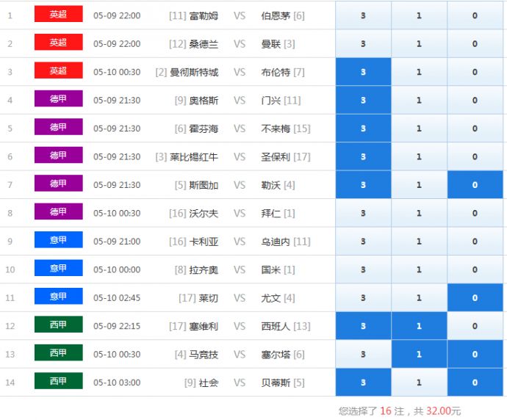
Task: Select 3 for 桑德兰 vs 曼联
Action: [x=363, y=43]
